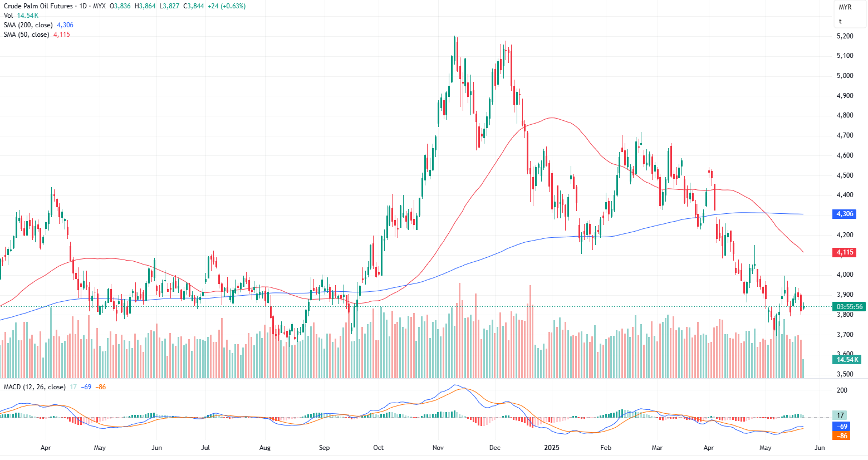
Task: Click the 14.54K volume axis label
Action: tap(848, 360)
